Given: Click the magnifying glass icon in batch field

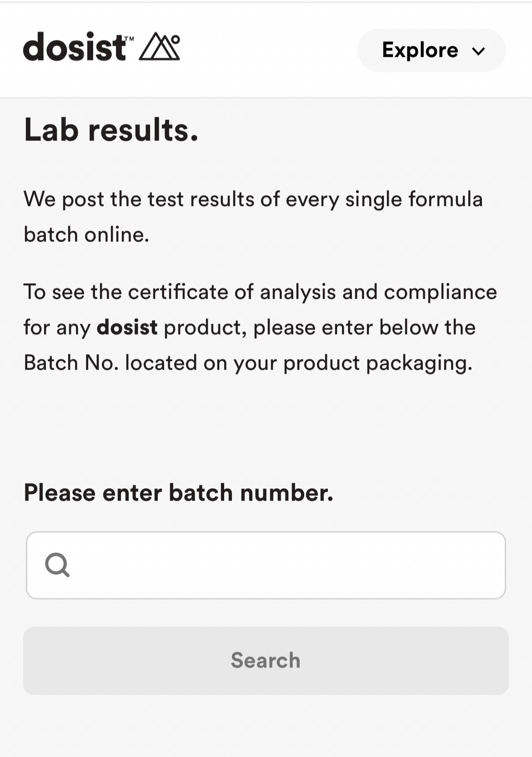Looking at the screenshot, I should [57, 565].
